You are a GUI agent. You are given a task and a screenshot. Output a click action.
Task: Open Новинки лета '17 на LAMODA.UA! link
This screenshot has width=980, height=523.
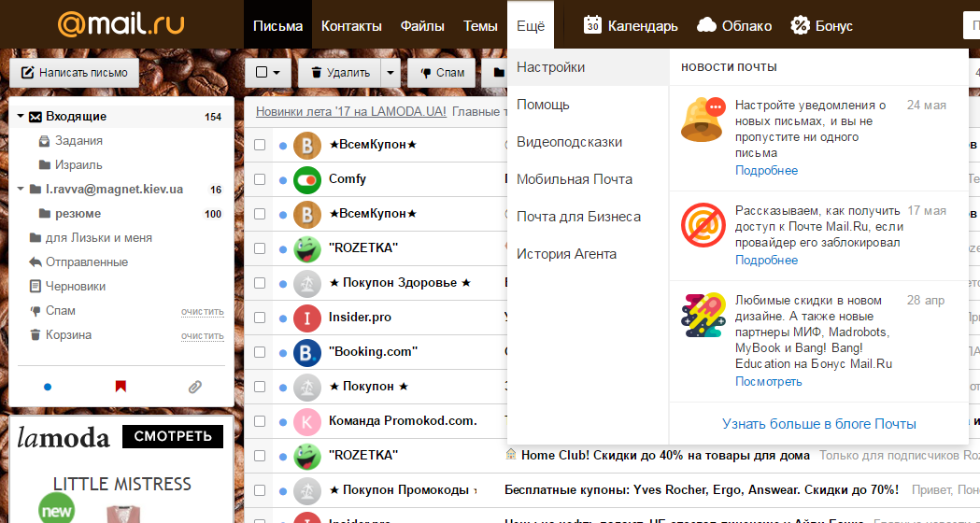click(x=351, y=112)
